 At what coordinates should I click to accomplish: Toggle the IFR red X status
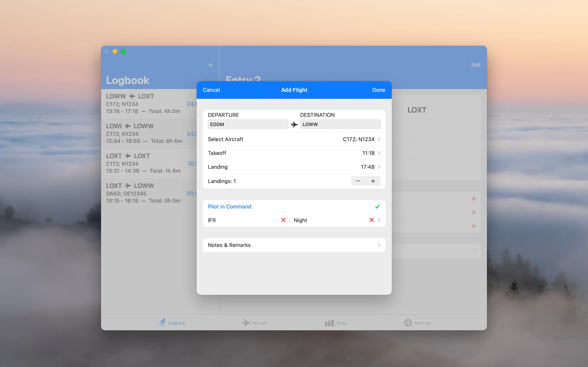pyautogui.click(x=283, y=220)
